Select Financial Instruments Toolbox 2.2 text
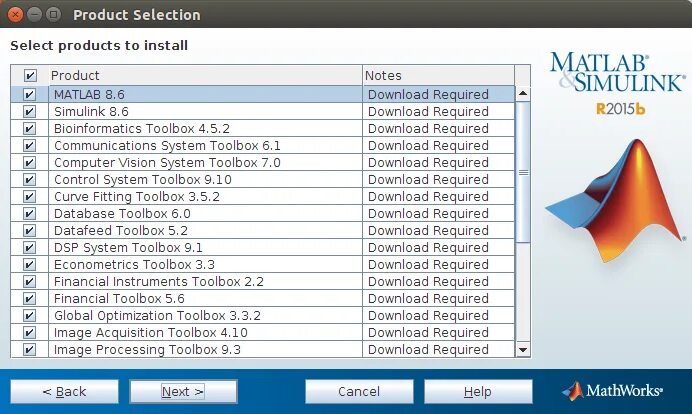This screenshot has width=692, height=414. coord(159,281)
